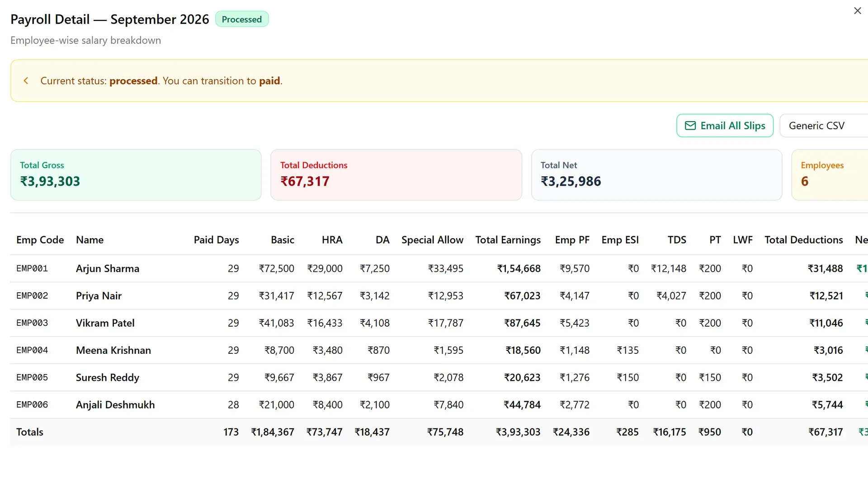Click Priya Nair's TDS value ₹4,027

pyautogui.click(x=671, y=296)
